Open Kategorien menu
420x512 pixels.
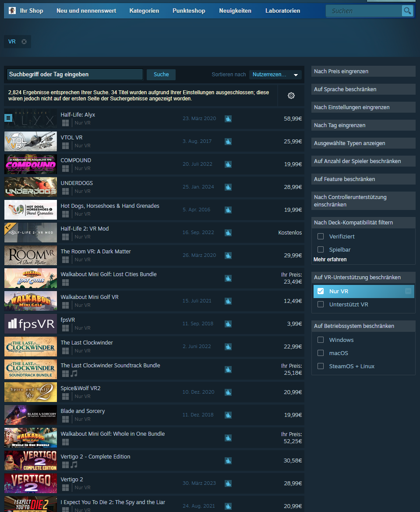click(x=144, y=11)
